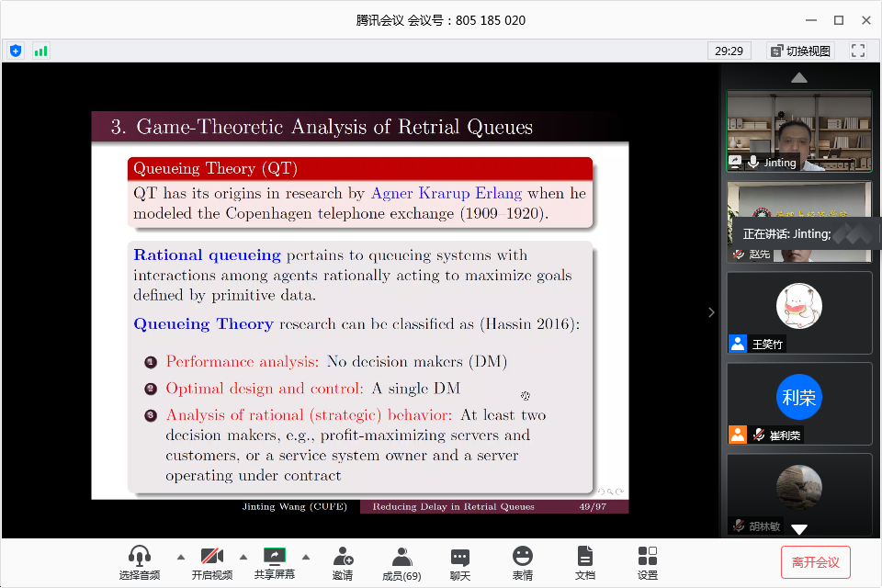Click 'Jinting Wang (CUFE)' footer text
This screenshot has height=588, width=882.
[295, 506]
